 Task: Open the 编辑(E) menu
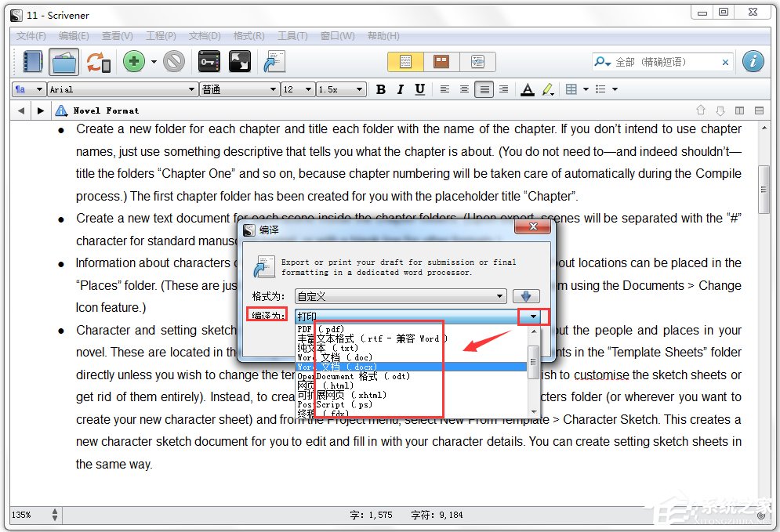74,36
